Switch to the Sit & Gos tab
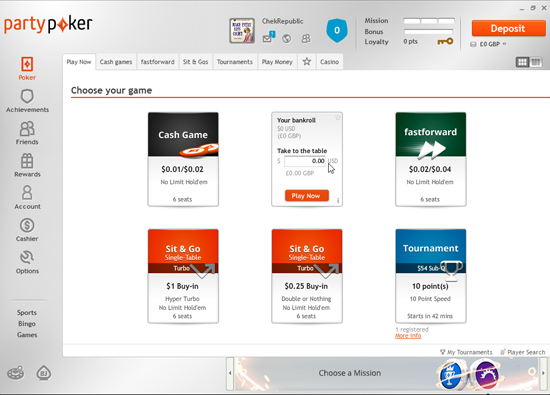The width and height of the screenshot is (550, 395). pos(195,62)
